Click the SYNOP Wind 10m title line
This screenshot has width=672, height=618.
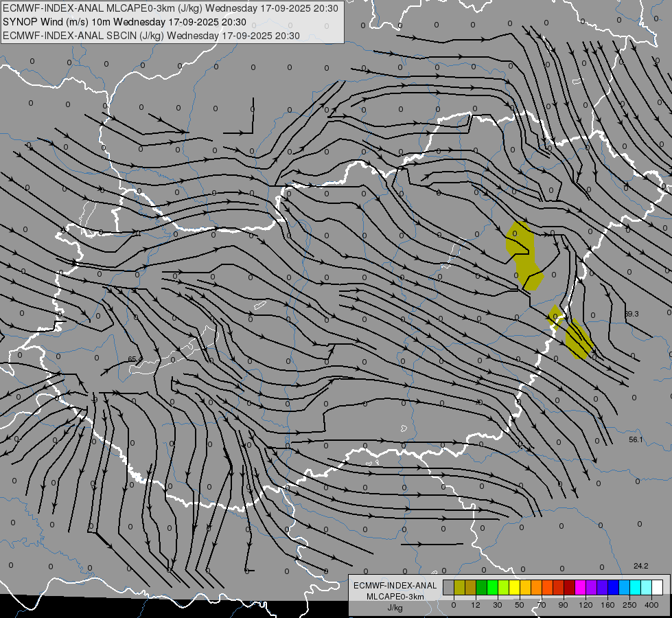pyautogui.click(x=125, y=22)
